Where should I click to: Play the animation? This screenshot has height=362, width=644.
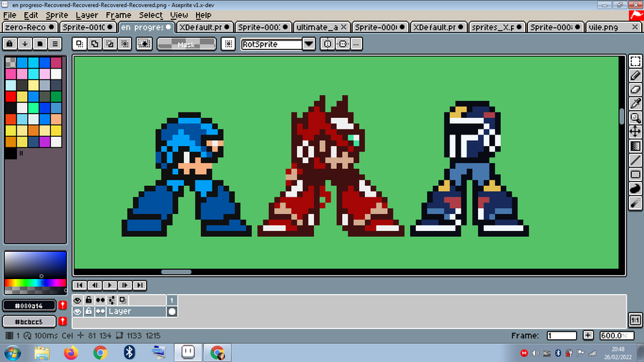(x=109, y=285)
